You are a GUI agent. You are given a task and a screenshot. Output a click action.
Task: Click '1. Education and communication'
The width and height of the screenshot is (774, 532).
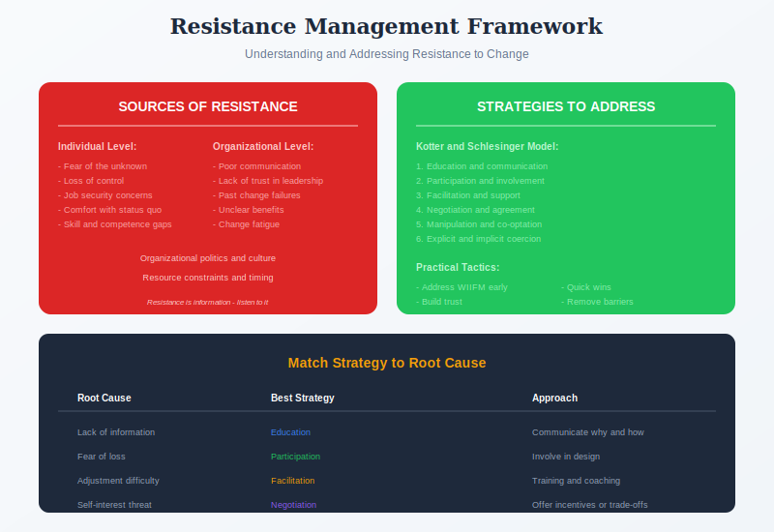click(482, 166)
